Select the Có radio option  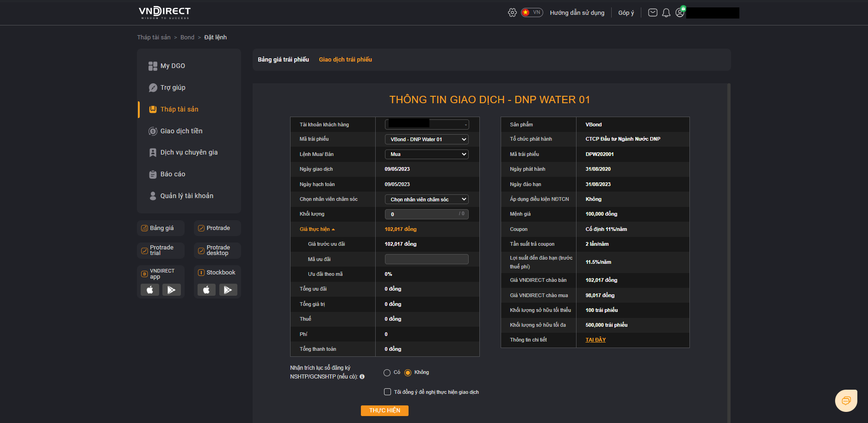coord(387,373)
